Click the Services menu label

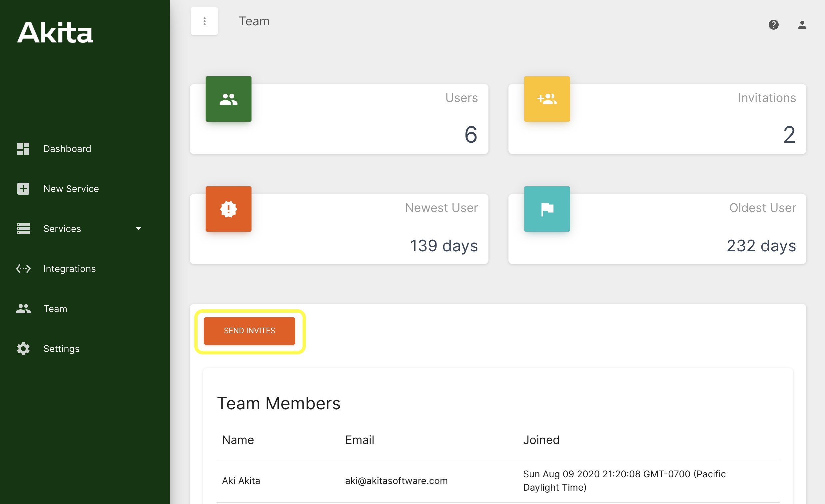coord(62,229)
